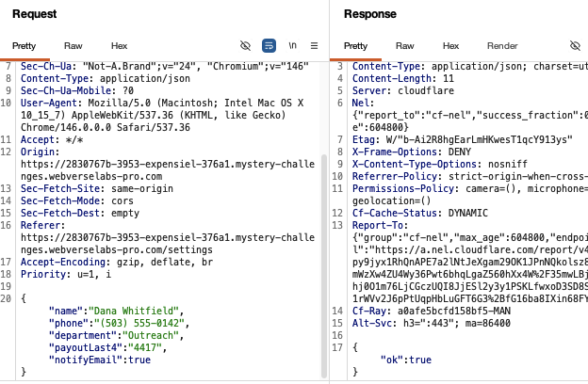Image resolution: width=588 pixels, height=384 pixels.
Task: Select the Request Pretty tab
Action: pyautogui.click(x=24, y=46)
